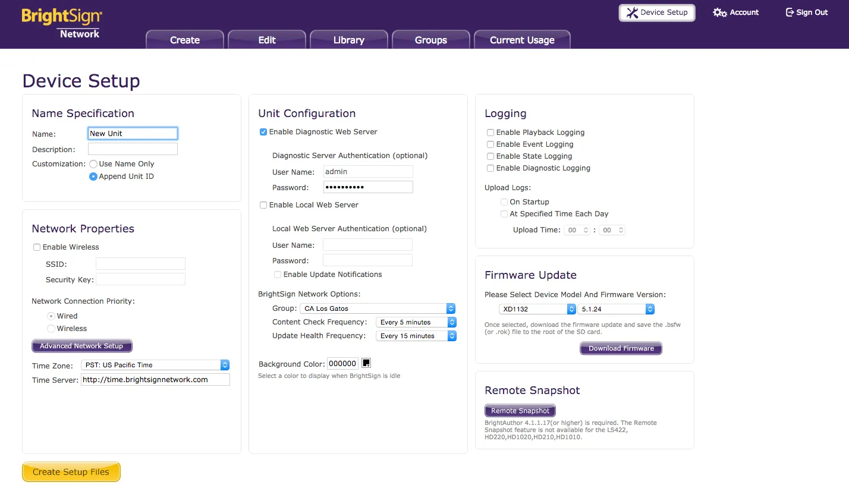
Task: Open the Update Health Frequency dropdown
Action: click(416, 336)
